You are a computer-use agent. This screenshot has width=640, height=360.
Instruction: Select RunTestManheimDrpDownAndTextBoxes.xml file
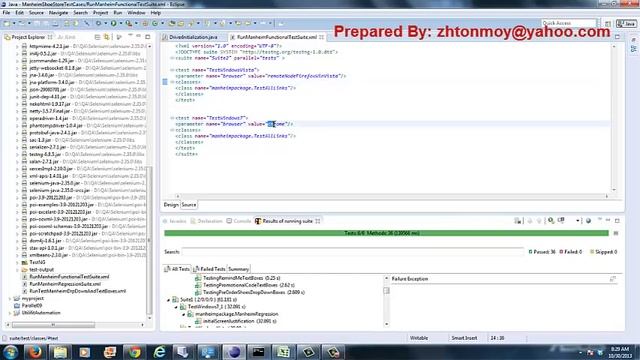pyautogui.click(x=78, y=291)
